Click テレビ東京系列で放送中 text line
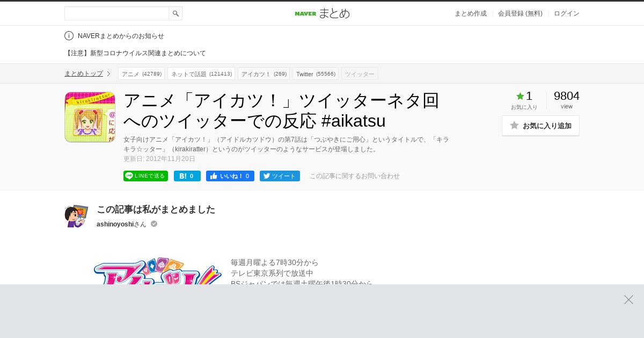The height and width of the screenshot is (338, 644). tap(272, 273)
